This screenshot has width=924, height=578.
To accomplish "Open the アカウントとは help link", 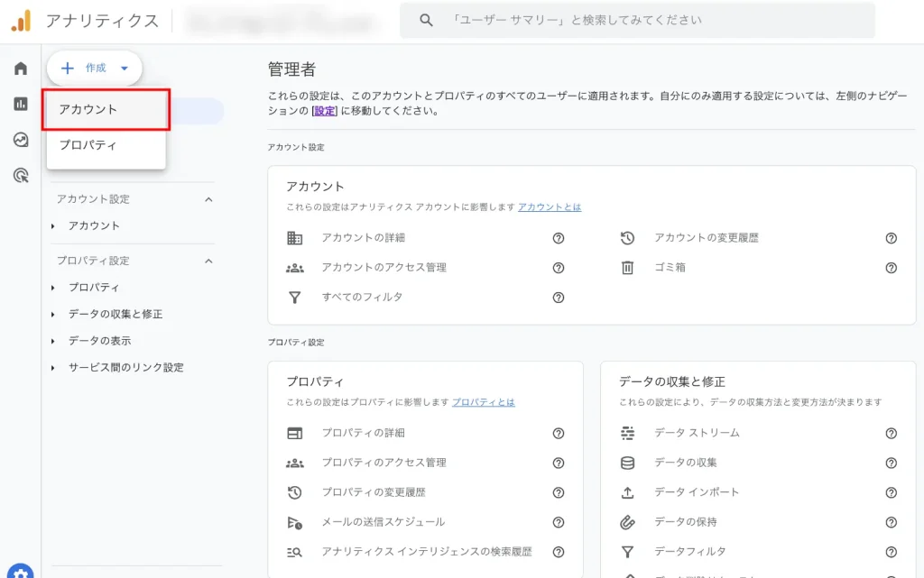I will coord(550,207).
